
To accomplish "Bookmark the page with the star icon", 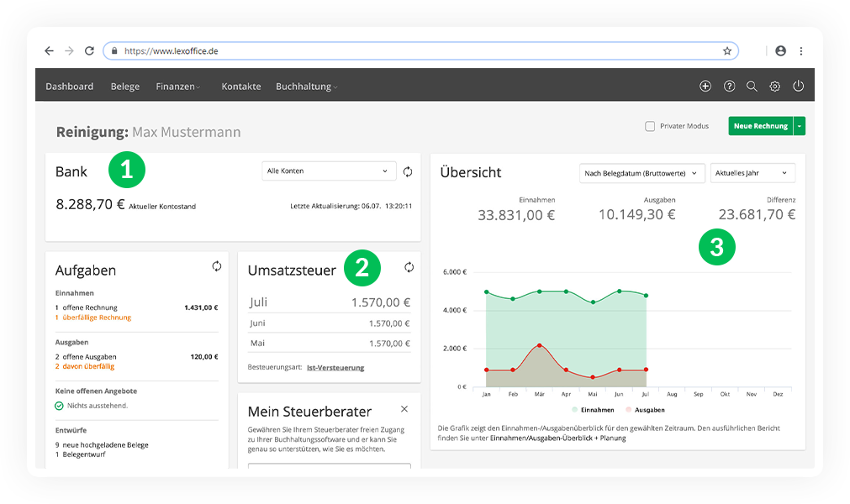I will pos(727,51).
